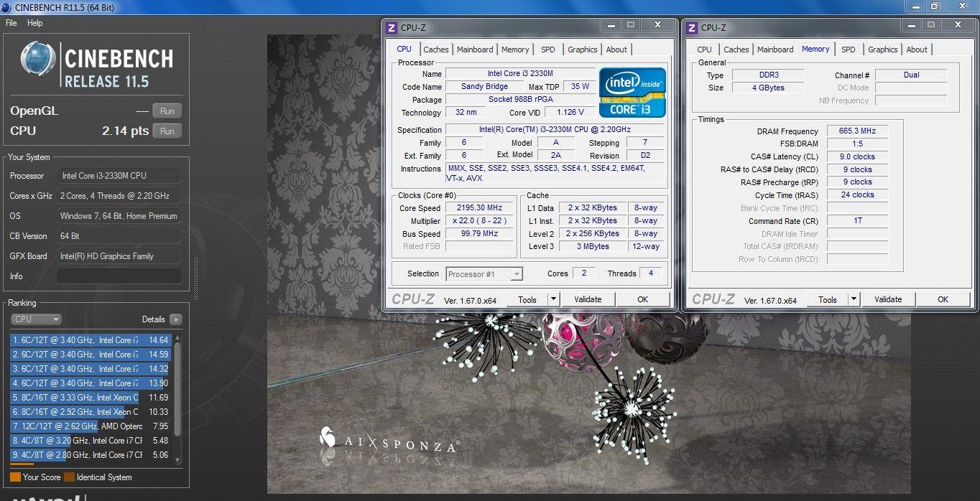This screenshot has height=501, width=980.
Task: Select Graphics tab in right CPU-Z window
Action: click(x=883, y=50)
